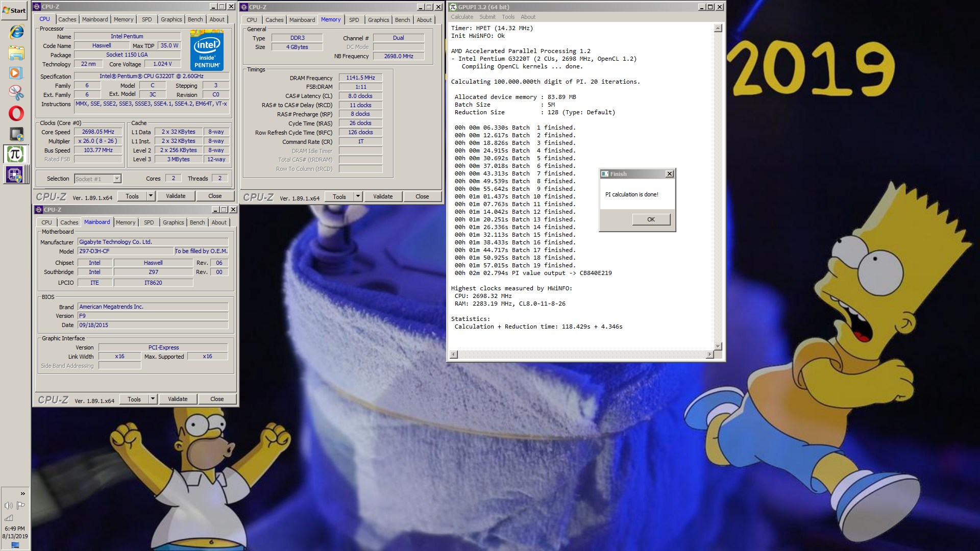Click the Specification field Intel Pentium G3220T
Screen dimensions: 980x551
(152, 76)
